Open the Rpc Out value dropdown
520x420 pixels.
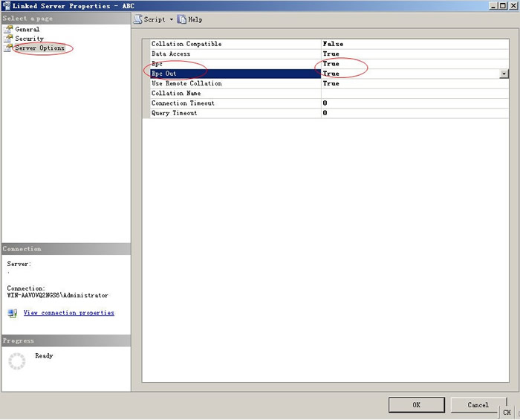(504, 74)
